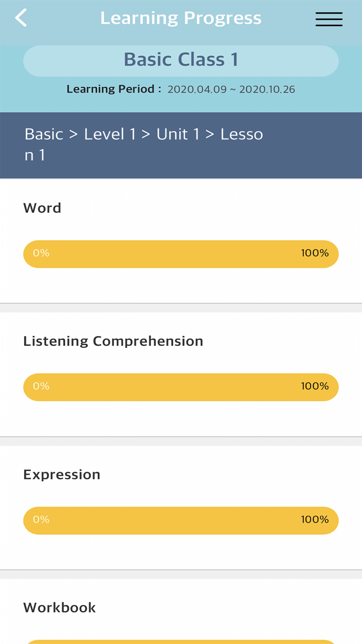Tap 0% on the Expression bar
362x644 pixels.
point(41,520)
